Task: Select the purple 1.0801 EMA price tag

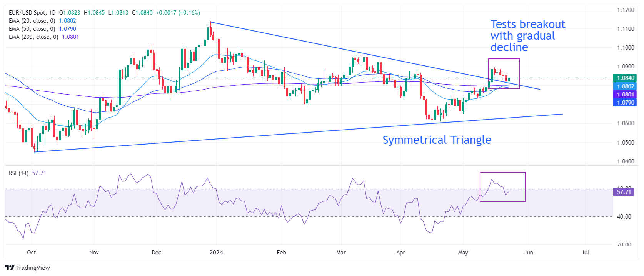Action: (x=625, y=95)
